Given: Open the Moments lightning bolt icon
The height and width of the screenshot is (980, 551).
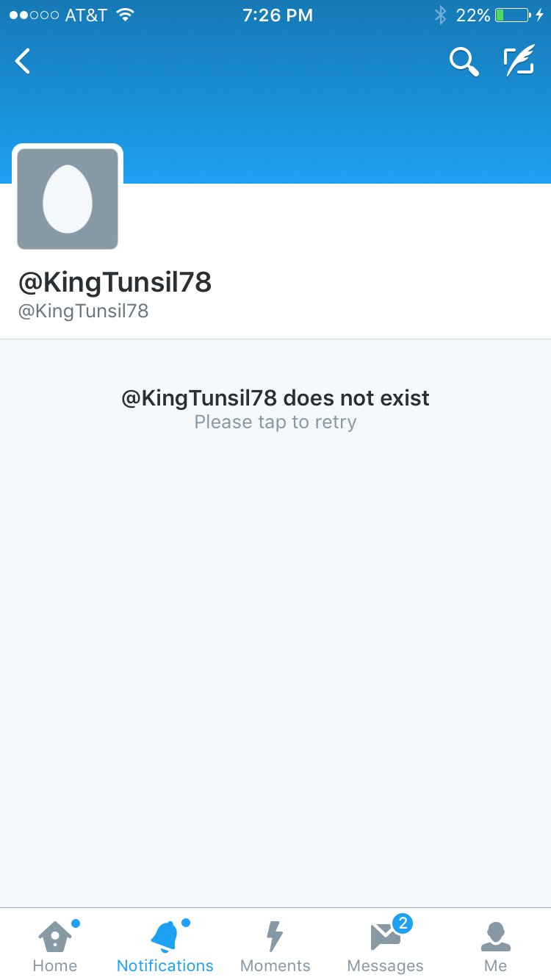Looking at the screenshot, I should 274,937.
